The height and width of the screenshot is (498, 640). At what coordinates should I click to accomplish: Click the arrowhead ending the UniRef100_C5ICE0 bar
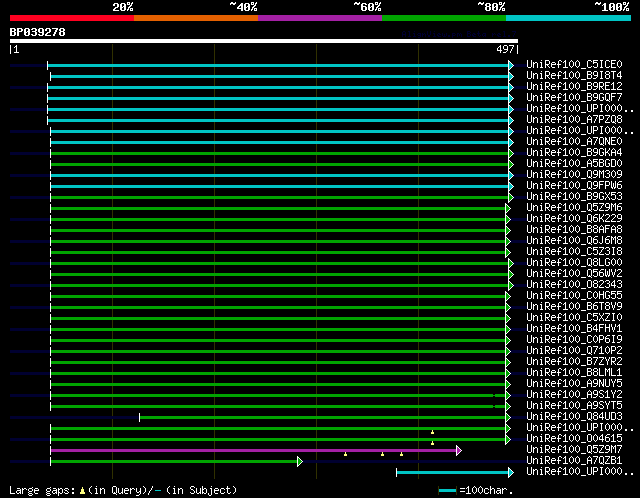(x=511, y=65)
